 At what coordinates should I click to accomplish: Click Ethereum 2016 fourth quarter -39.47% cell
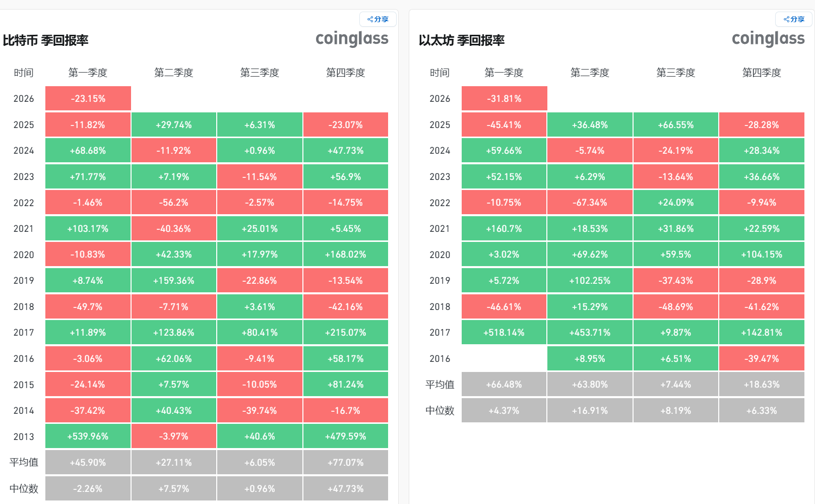(x=762, y=359)
